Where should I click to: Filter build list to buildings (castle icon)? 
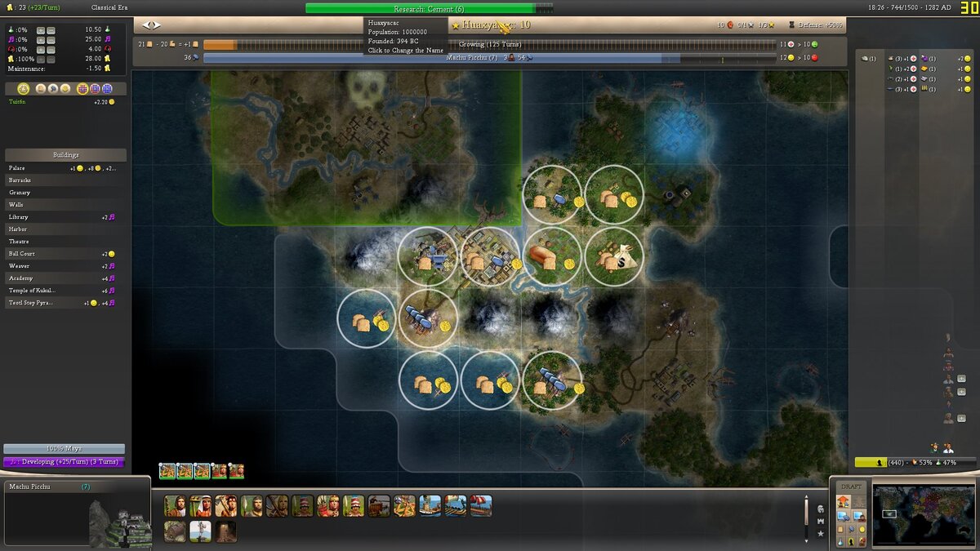[821, 522]
